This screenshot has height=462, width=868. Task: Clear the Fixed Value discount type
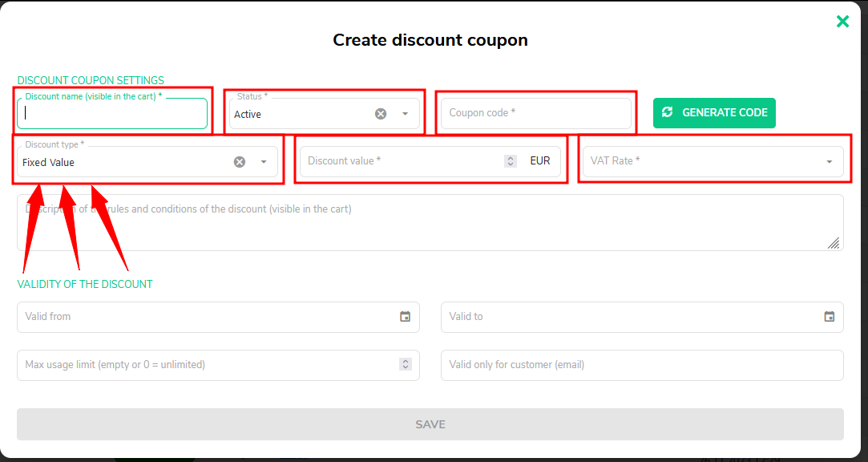[239, 162]
